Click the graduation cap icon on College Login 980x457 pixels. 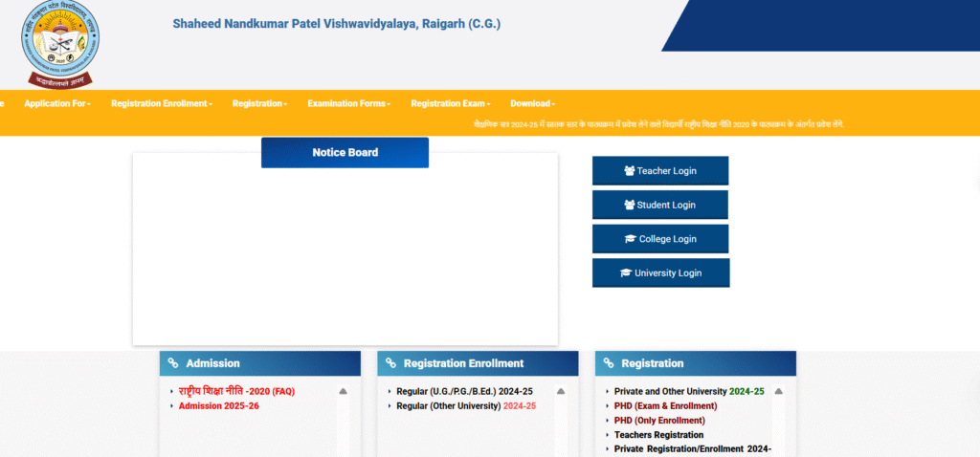(x=630, y=238)
